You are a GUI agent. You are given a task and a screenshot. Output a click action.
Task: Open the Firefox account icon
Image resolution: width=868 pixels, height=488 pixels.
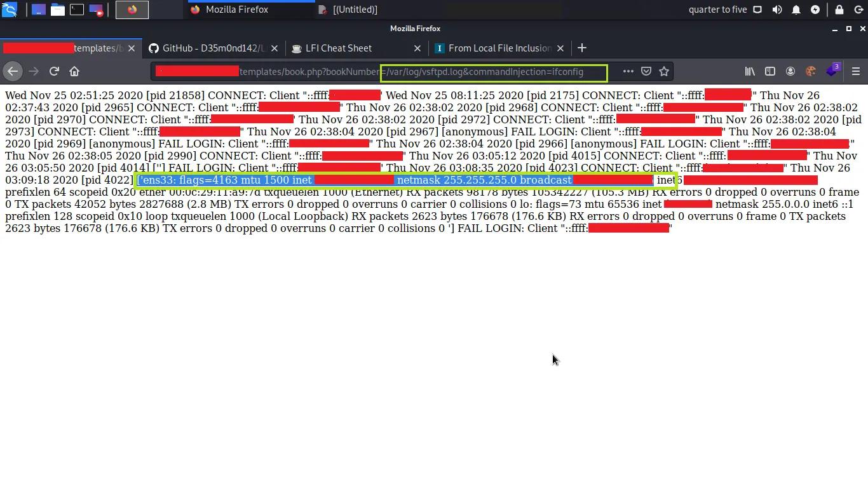click(790, 72)
